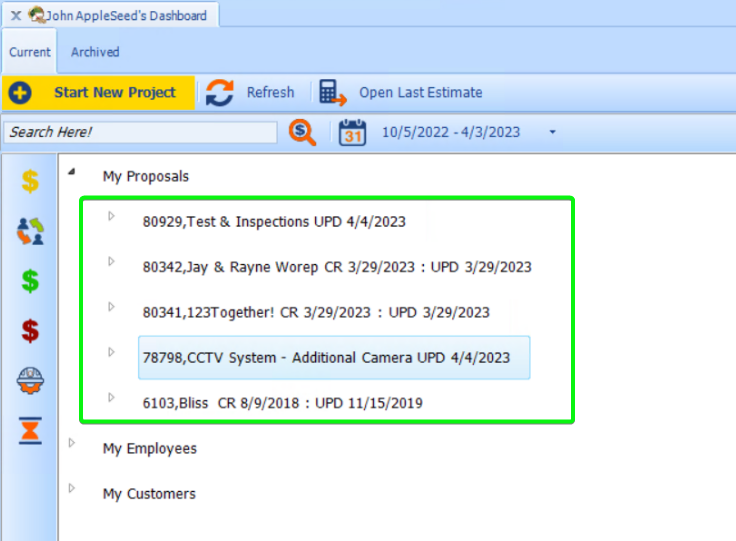This screenshot has width=736, height=541.
Task: Open the hard hat worker sidebar icon
Action: click(30, 381)
